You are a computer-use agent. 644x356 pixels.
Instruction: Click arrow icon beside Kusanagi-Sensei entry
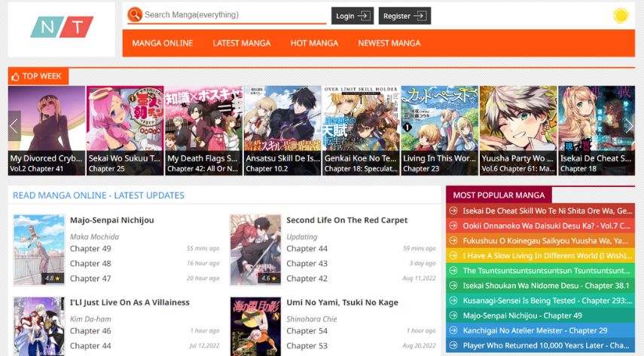tap(453, 300)
